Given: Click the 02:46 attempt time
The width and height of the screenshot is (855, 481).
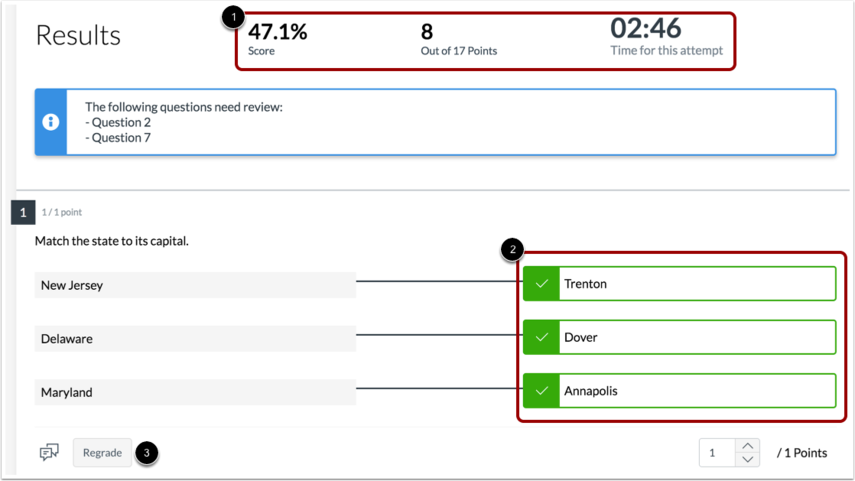Looking at the screenshot, I should click(646, 28).
